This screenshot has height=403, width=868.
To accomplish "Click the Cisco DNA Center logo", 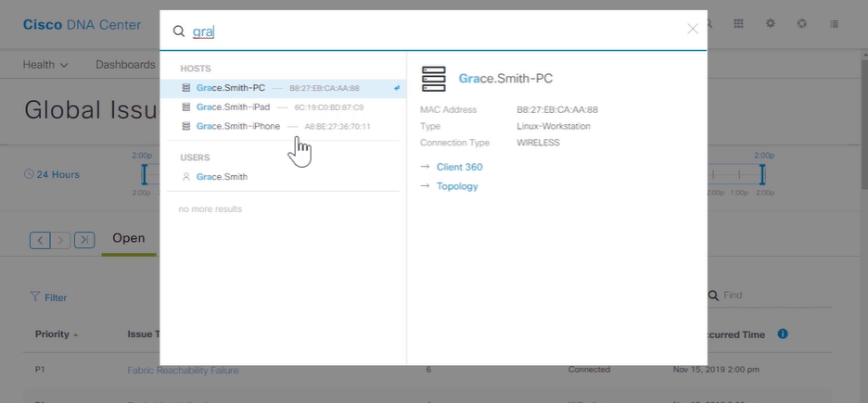I will (x=82, y=25).
